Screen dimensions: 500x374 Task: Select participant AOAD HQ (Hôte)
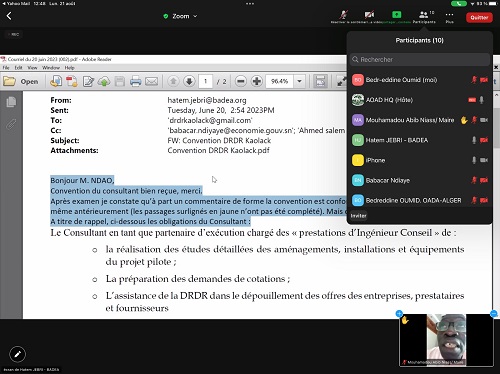pos(420,100)
